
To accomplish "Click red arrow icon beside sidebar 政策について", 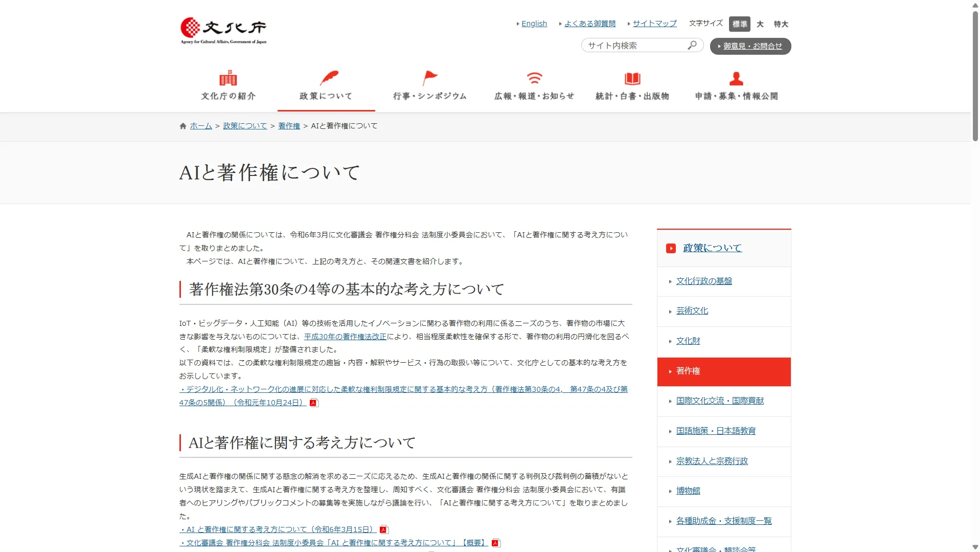I will pos(671,248).
